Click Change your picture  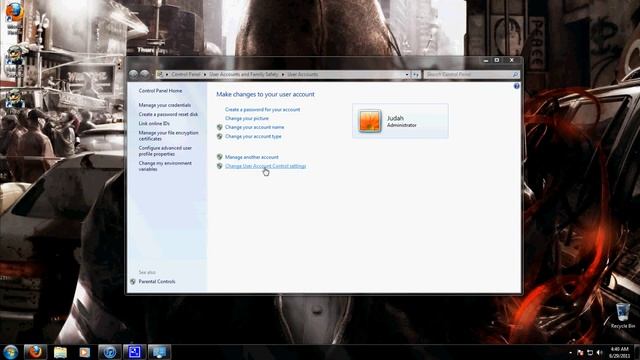[x=247, y=118]
